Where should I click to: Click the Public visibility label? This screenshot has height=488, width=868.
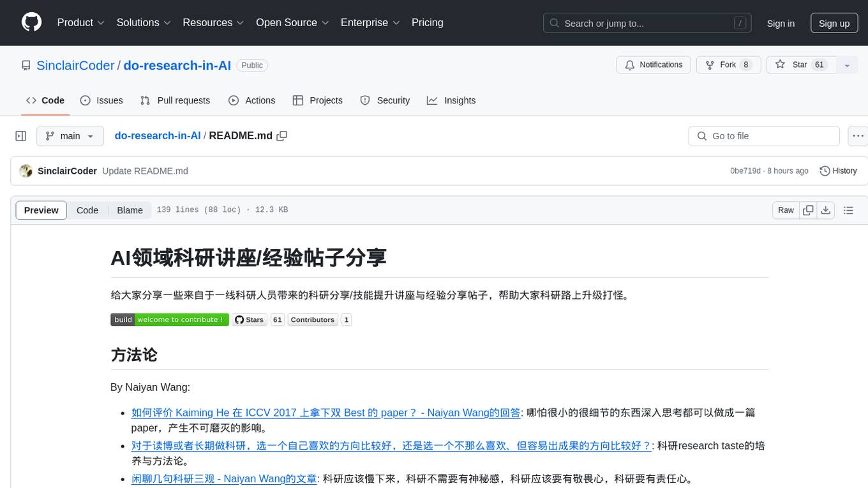[x=252, y=65]
